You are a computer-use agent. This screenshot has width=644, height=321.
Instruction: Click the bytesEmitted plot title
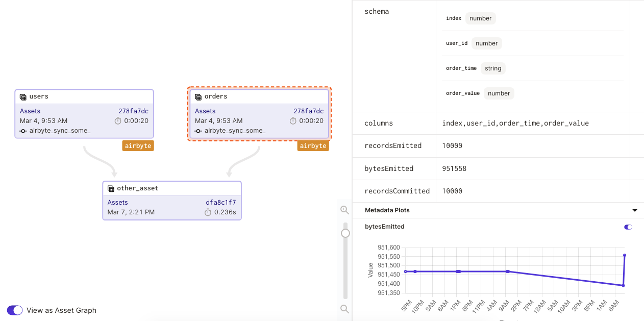pyautogui.click(x=385, y=227)
